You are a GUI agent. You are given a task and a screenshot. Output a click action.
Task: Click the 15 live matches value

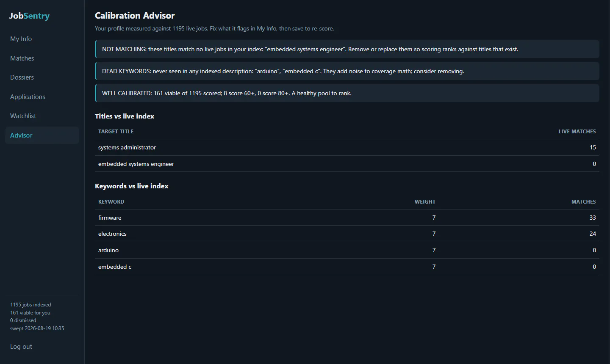(593, 147)
